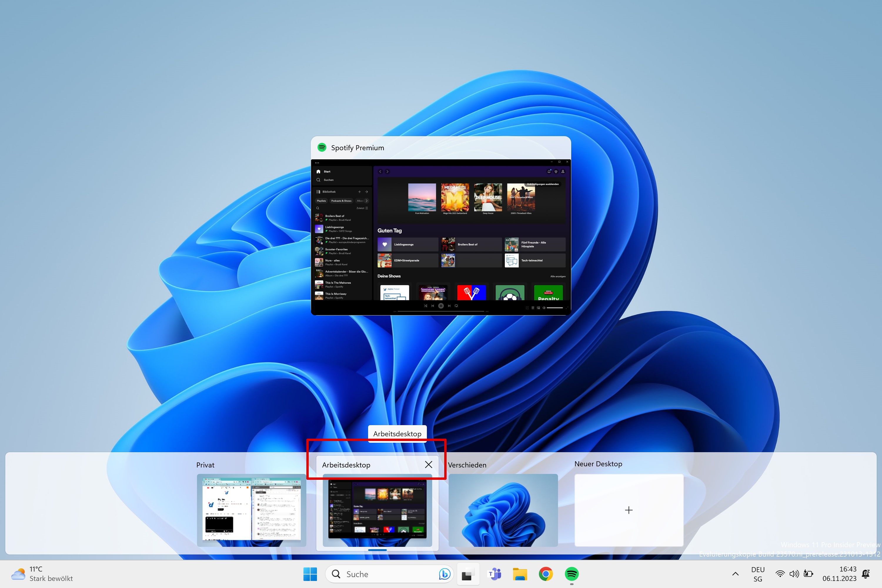Open the DEU SG input language switcher

pos(758,574)
